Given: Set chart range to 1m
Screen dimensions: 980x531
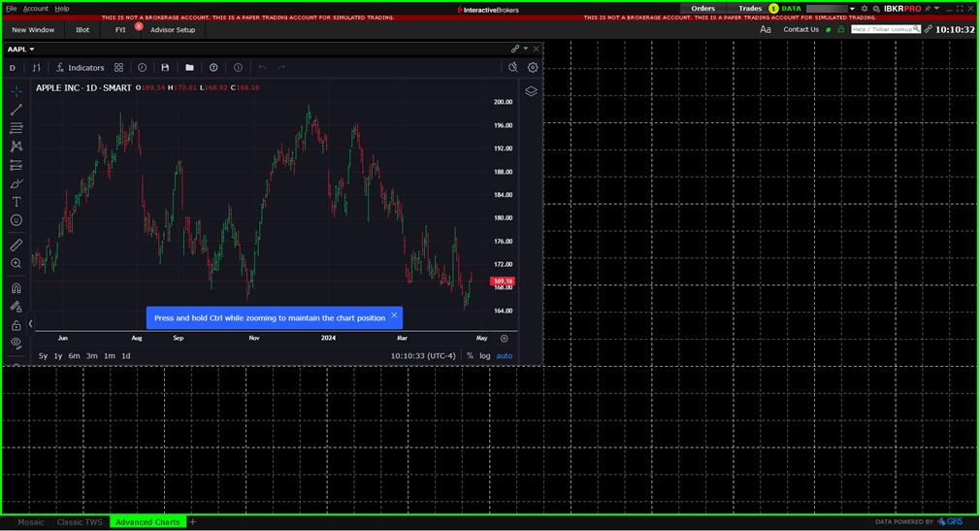Looking at the screenshot, I should point(110,356).
